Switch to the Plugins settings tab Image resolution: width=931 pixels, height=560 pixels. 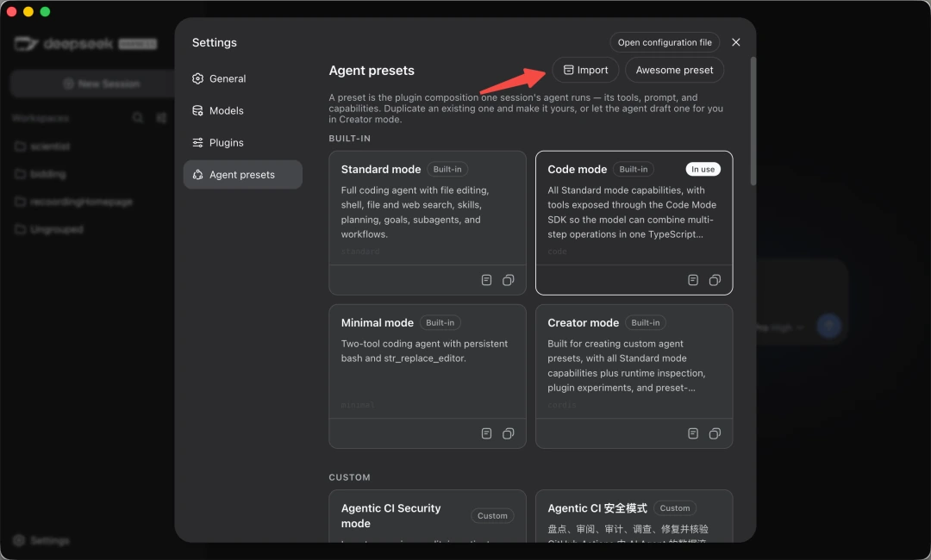(243, 142)
